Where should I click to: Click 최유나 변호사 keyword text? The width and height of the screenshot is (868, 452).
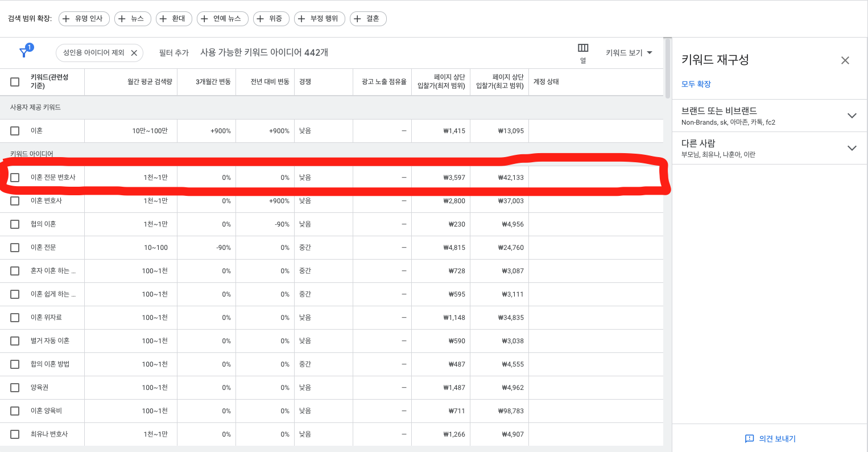coord(49,434)
